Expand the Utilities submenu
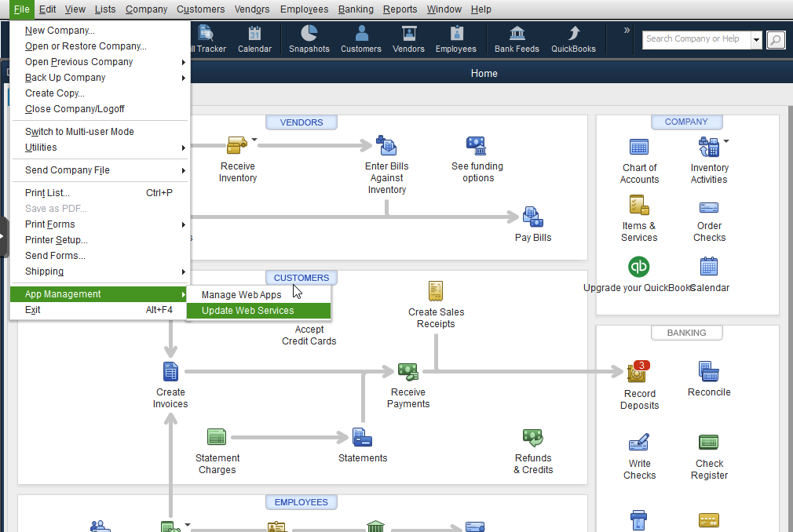 pos(100,147)
